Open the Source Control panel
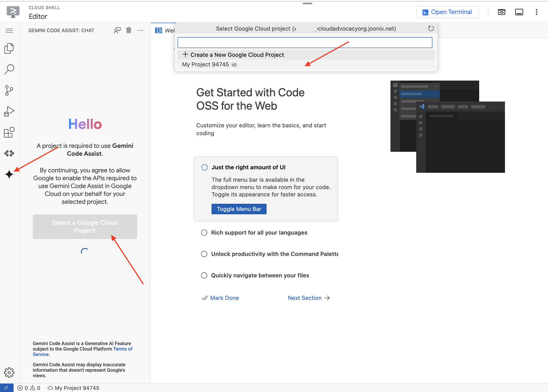 [x=9, y=90]
